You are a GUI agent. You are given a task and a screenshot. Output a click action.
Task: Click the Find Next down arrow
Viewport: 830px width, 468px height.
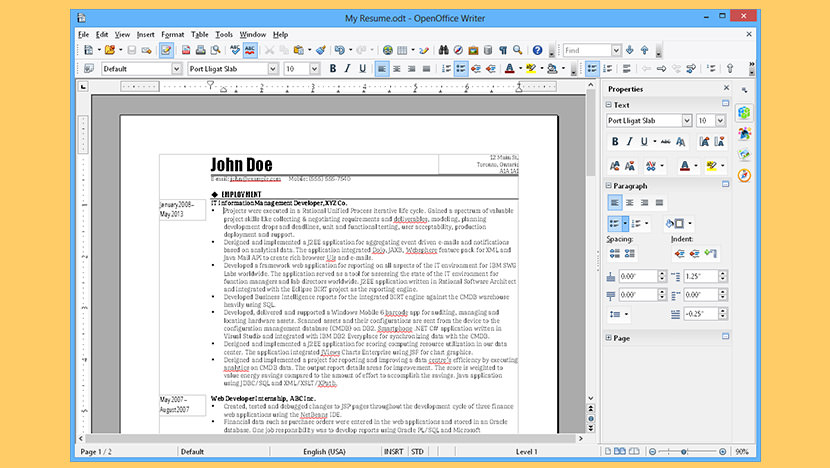click(x=630, y=50)
